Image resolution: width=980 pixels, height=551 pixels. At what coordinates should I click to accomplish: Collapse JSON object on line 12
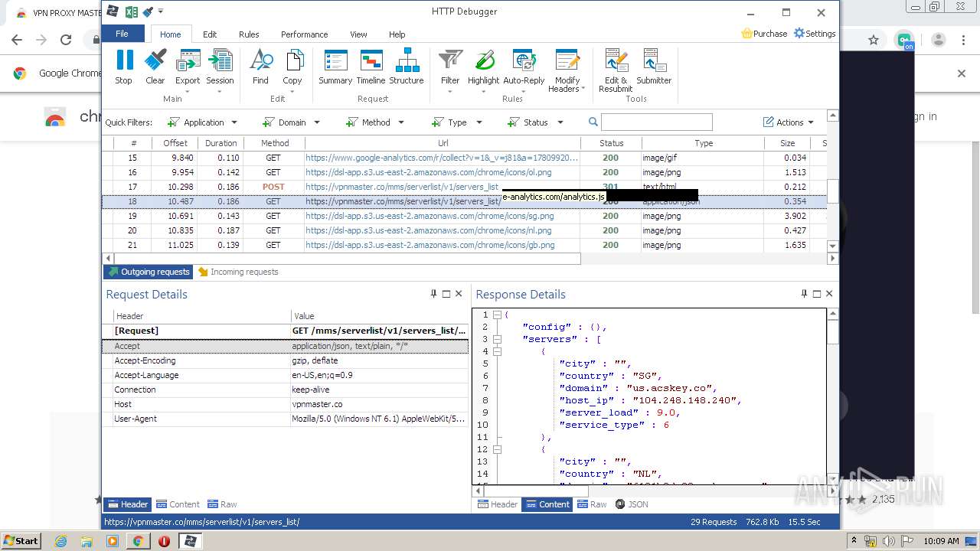[x=497, y=449]
